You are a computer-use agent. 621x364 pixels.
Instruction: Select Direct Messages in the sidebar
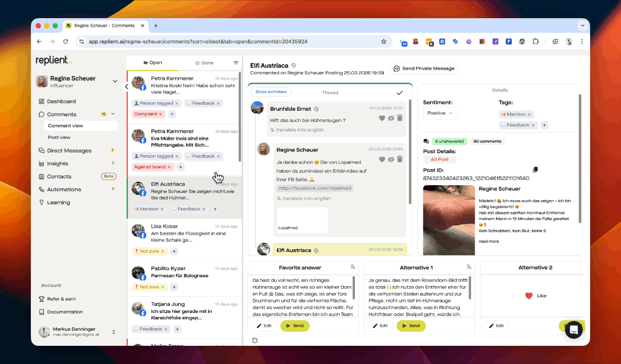point(69,150)
